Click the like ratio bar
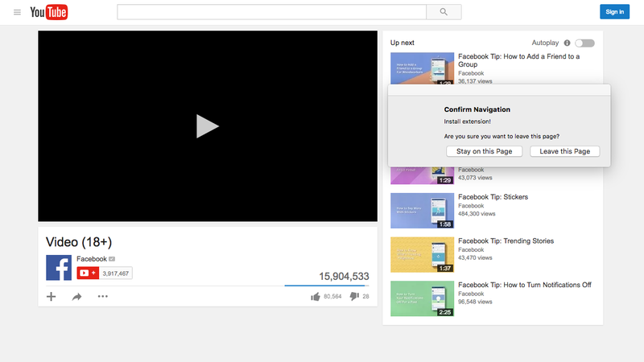Screen dimensions: 644x362 [327, 286]
